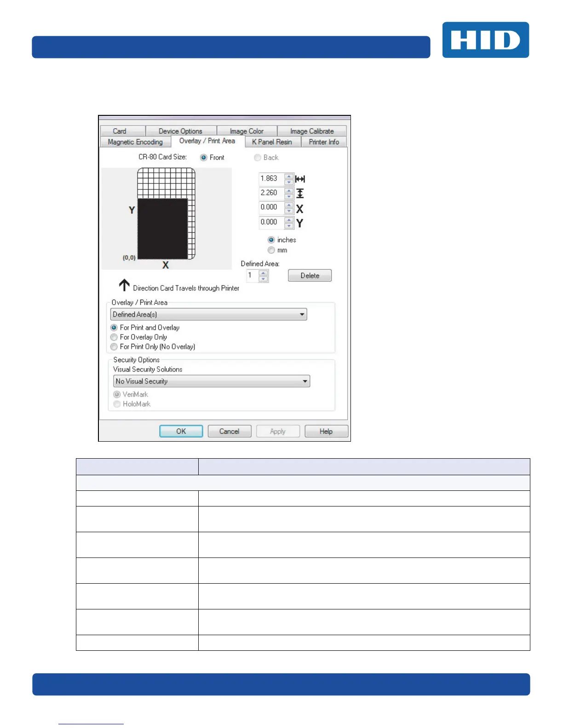
Task: Decrease the height value with down arrow
Action: (289, 196)
